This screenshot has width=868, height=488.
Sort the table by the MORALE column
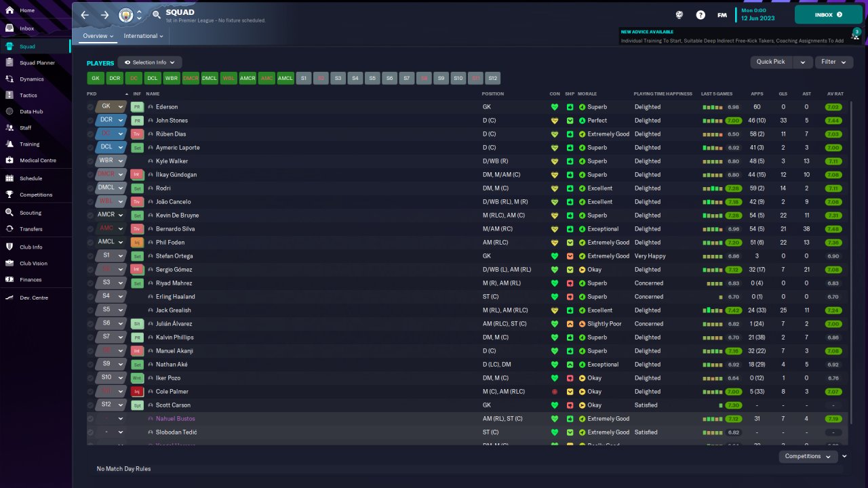[587, 94]
